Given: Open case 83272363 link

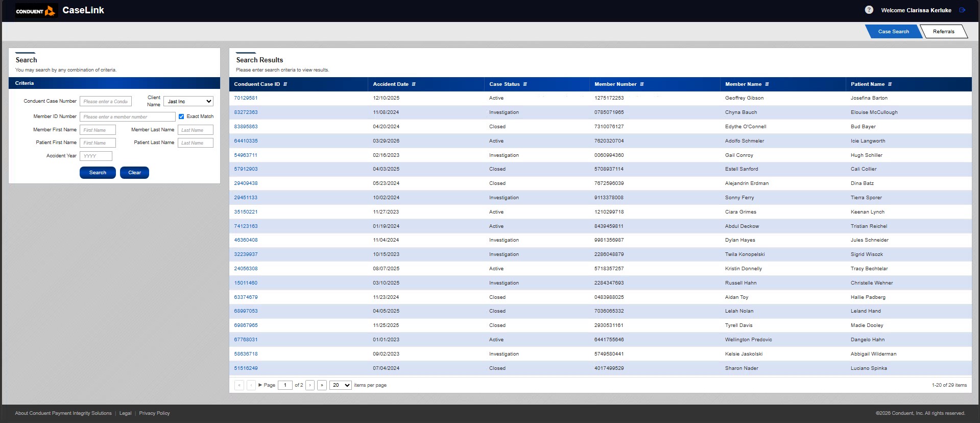Looking at the screenshot, I should (x=246, y=112).
